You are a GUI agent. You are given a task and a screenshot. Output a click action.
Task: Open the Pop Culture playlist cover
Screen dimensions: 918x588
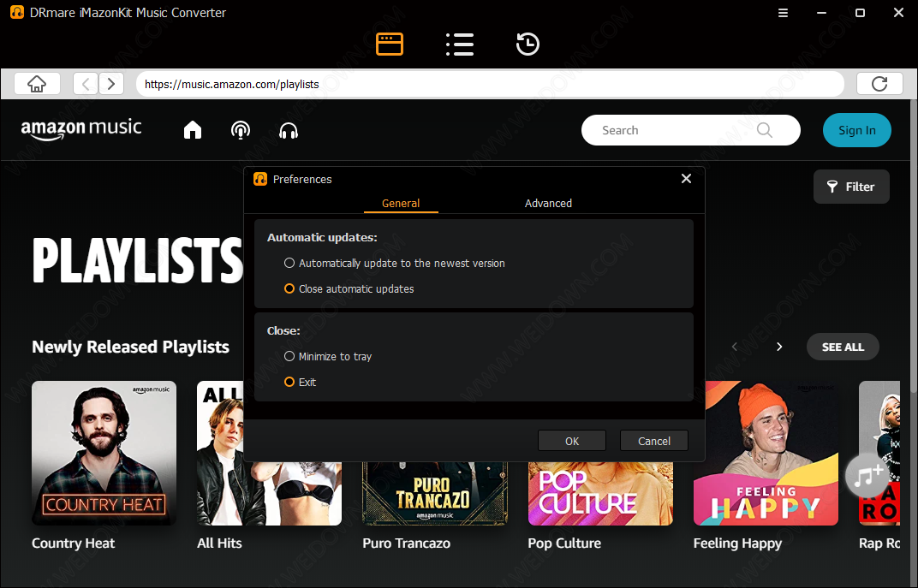coord(600,493)
